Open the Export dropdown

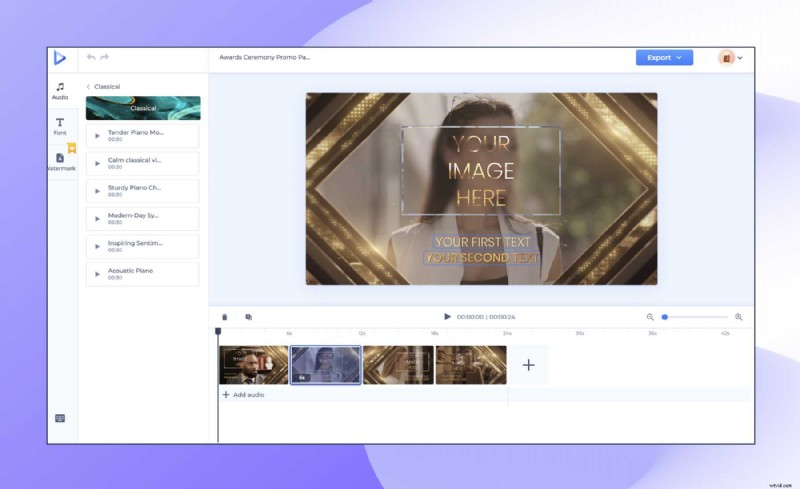pyautogui.click(x=664, y=58)
